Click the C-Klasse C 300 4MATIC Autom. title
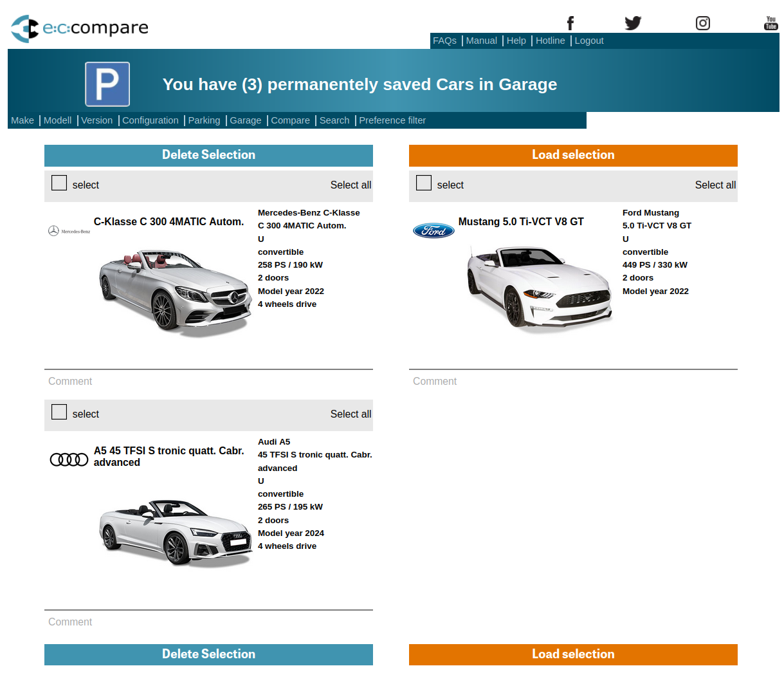 click(x=169, y=222)
